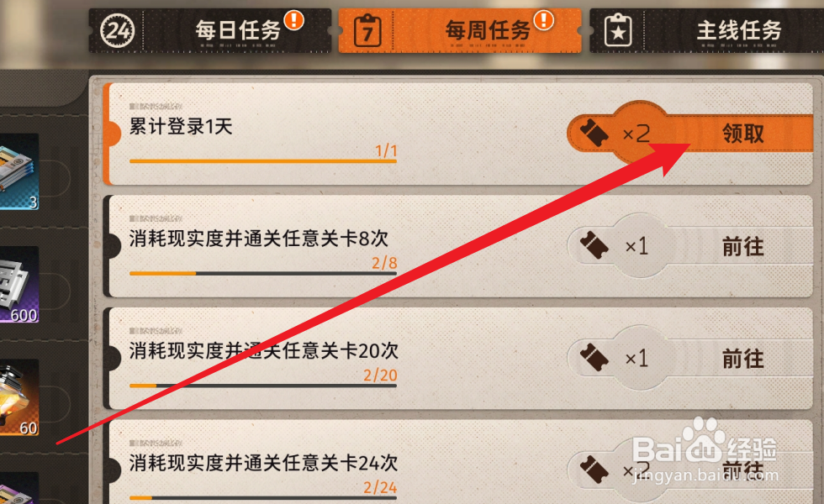Image resolution: width=824 pixels, height=504 pixels.
Task: Click 前往 for the 8次 stage task
Action: coord(742,245)
